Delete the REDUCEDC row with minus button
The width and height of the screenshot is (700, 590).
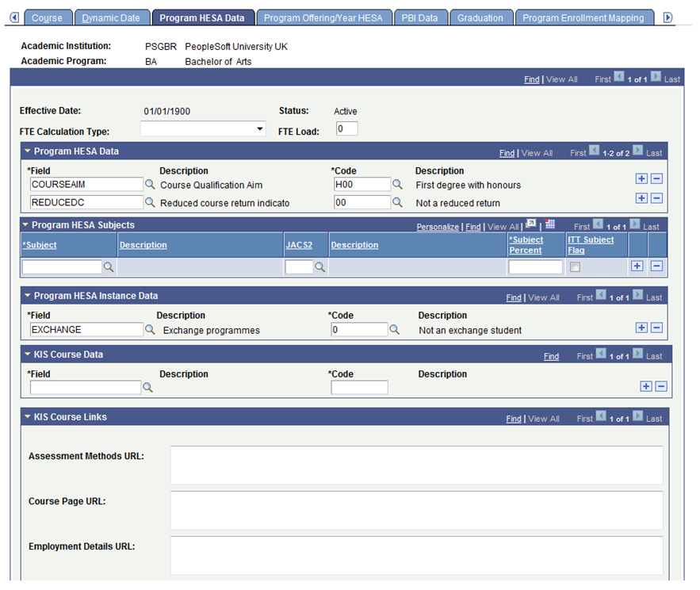[x=656, y=198]
